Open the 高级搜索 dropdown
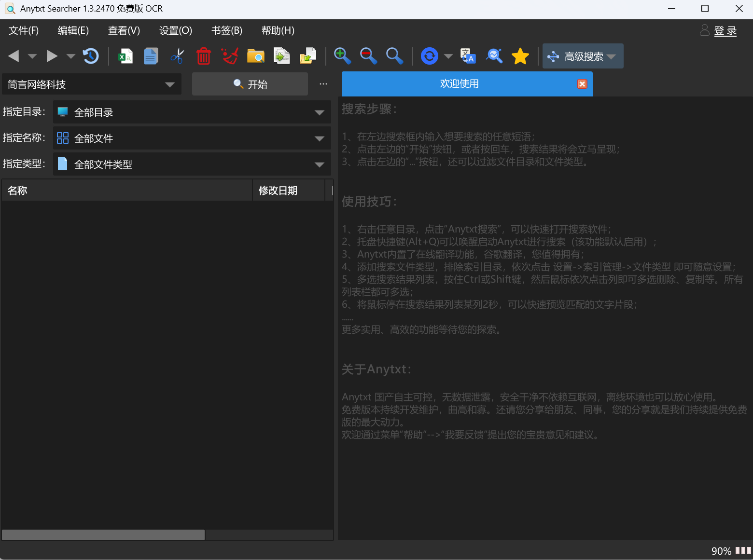Viewport: 753px width, 560px height. click(583, 56)
